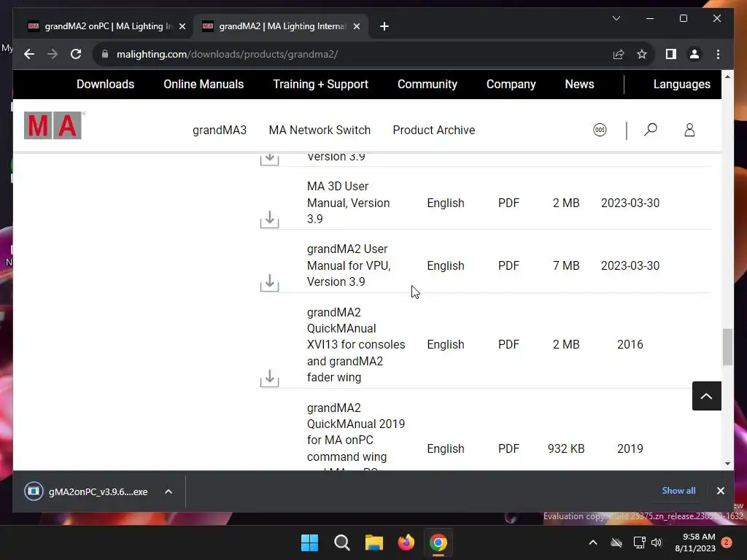
Task: Click scrollbar down arrow
Action: point(727,464)
